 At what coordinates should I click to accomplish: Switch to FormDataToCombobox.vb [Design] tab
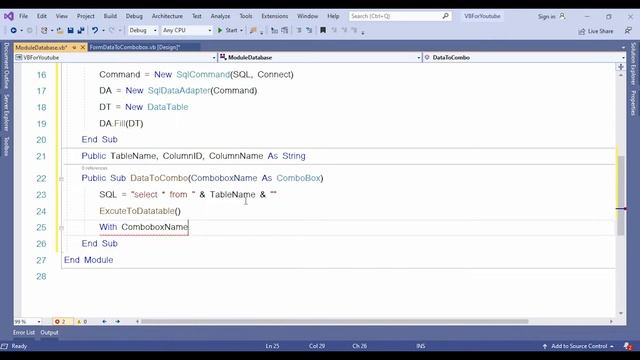coord(135,47)
